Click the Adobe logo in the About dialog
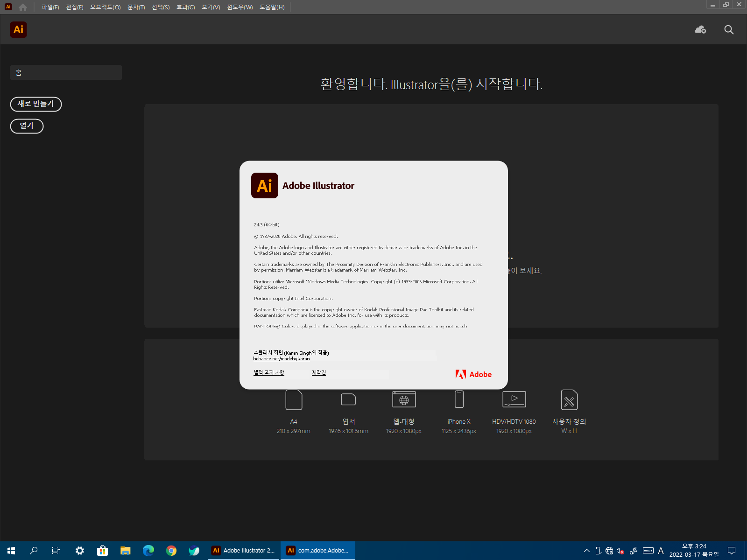The image size is (747, 560). point(473,374)
